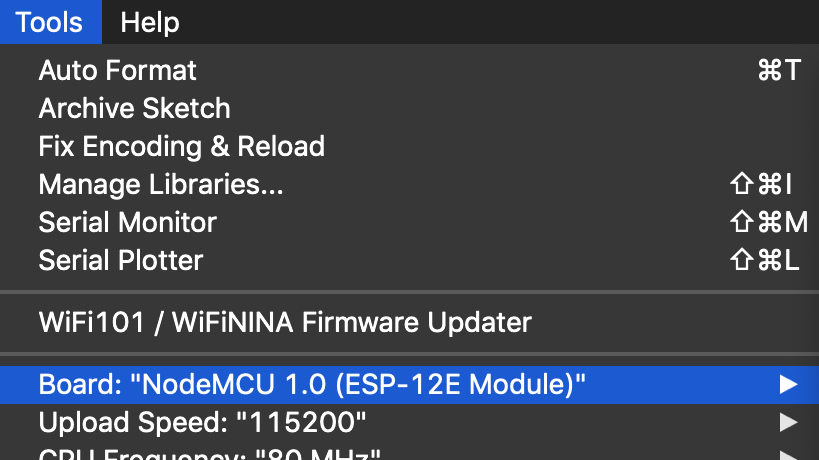Launch the Serial Plotter

[x=410, y=260]
